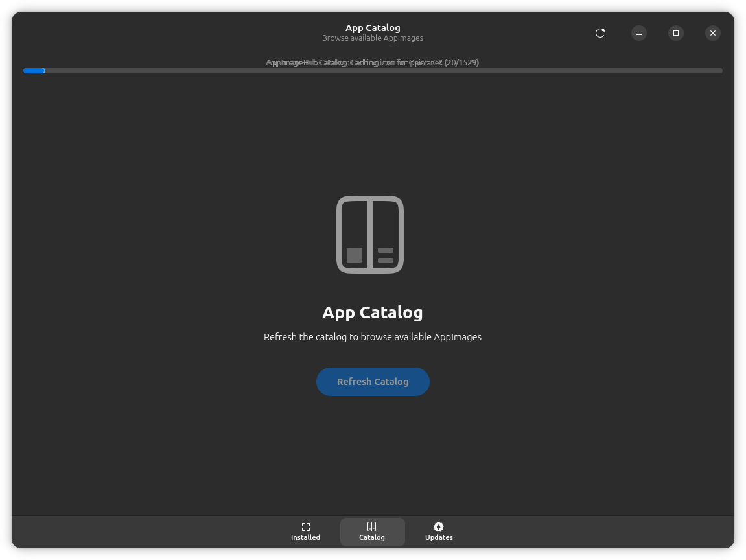The image size is (746, 560).
Task: Click the 'App Catalog' title in the header bar
Action: coord(373,28)
